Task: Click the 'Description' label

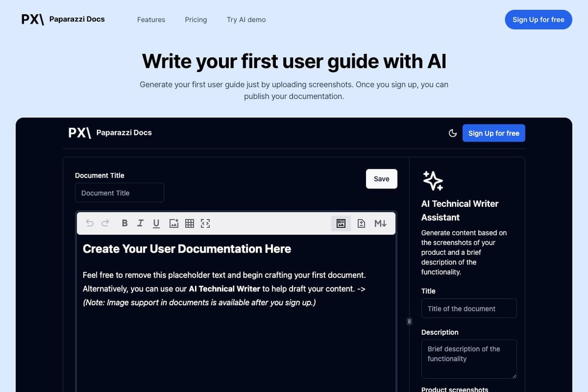Action: (x=439, y=332)
